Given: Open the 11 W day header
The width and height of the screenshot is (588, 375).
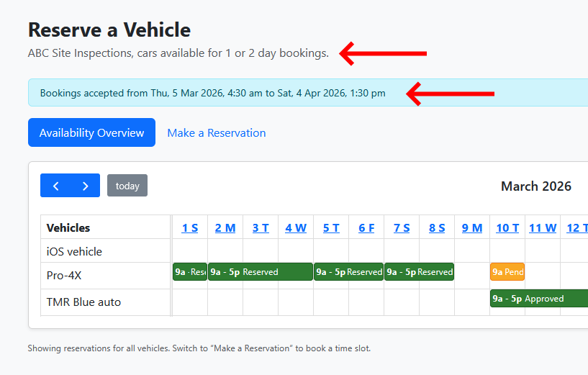Looking at the screenshot, I should [543, 227].
